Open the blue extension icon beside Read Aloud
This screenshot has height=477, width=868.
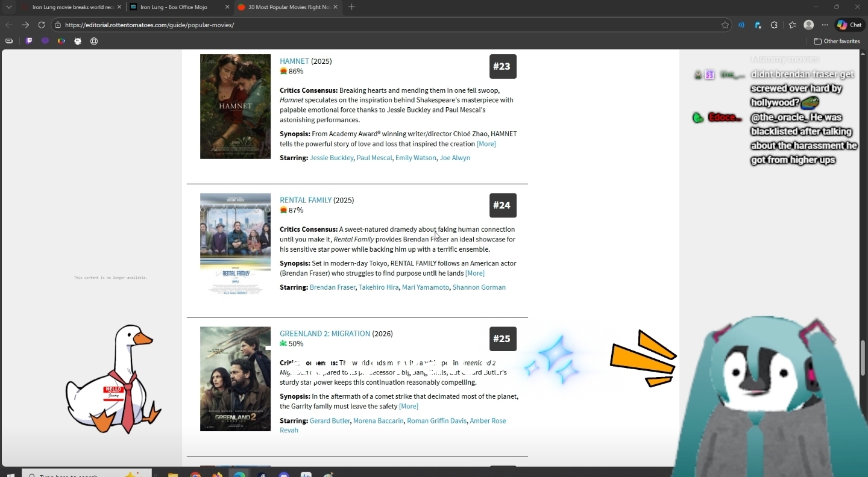(x=758, y=25)
